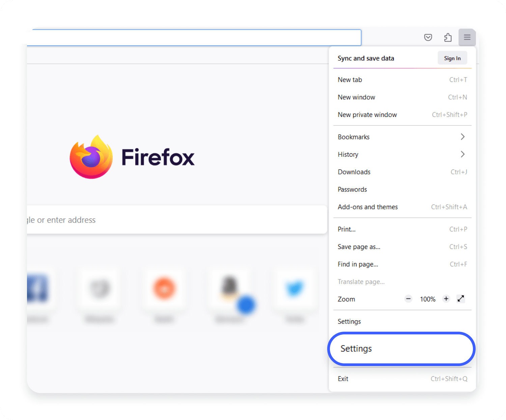Increase zoom with the plus icon
The image size is (506, 420).
click(x=446, y=299)
